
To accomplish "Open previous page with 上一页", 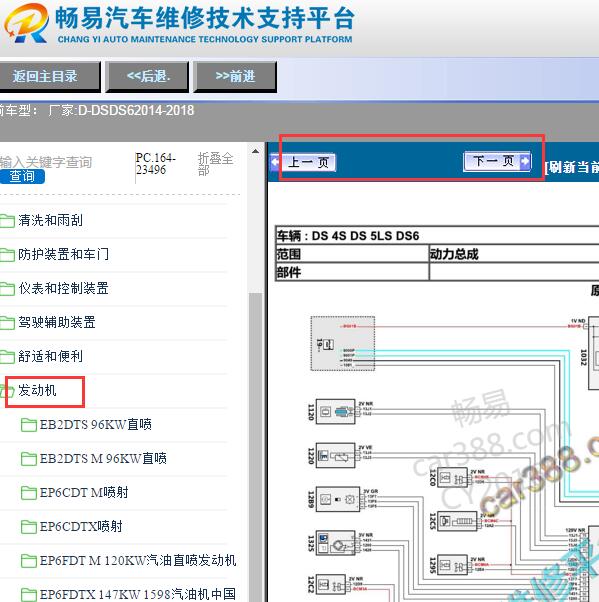I will tap(303, 162).
